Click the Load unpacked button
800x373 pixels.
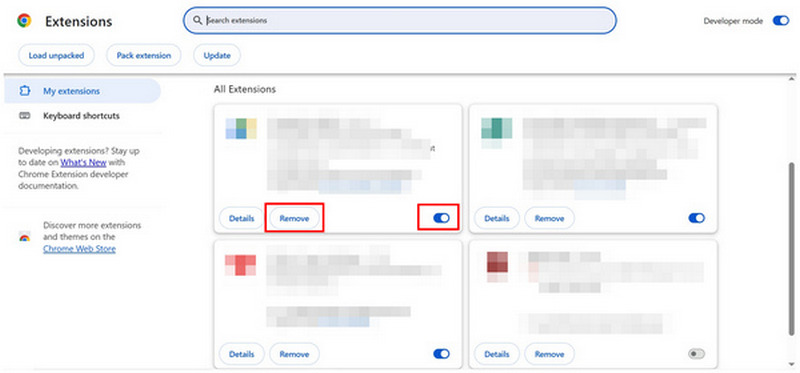[56, 56]
